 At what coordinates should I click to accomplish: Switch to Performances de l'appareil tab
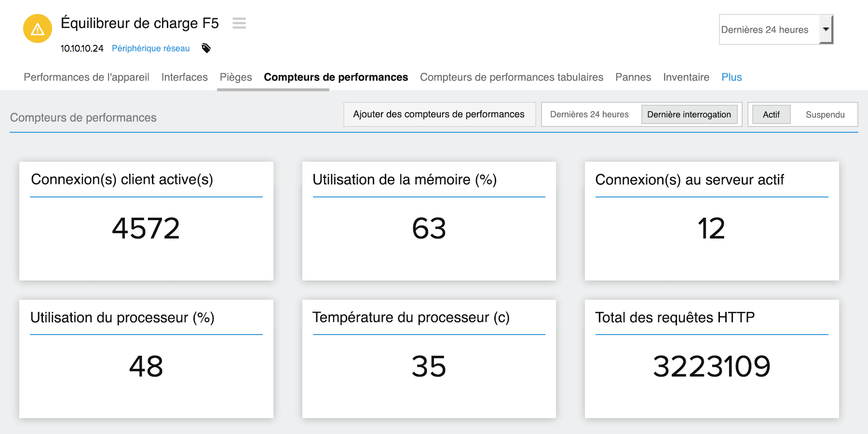pos(86,77)
